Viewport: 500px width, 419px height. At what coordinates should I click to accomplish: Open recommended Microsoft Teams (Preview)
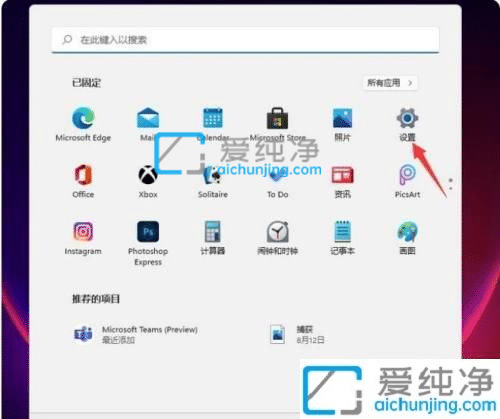click(136, 334)
